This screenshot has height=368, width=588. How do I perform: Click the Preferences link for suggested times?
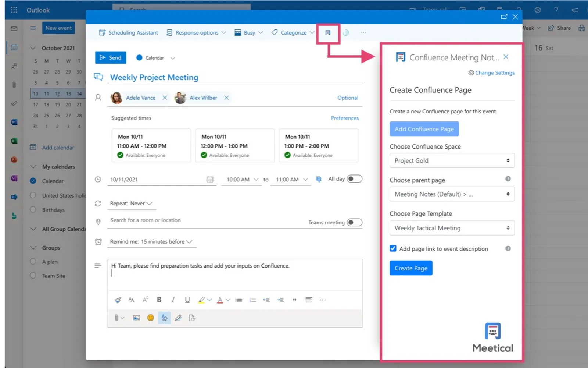coord(345,118)
